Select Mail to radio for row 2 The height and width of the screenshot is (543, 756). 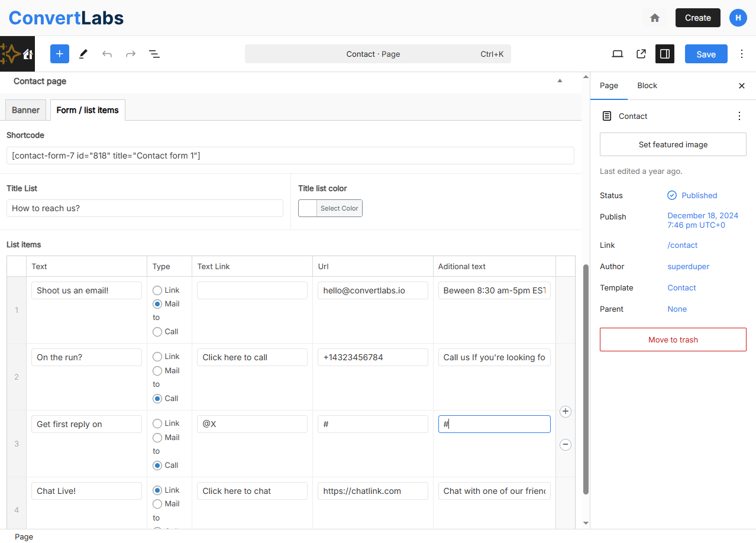click(x=157, y=371)
